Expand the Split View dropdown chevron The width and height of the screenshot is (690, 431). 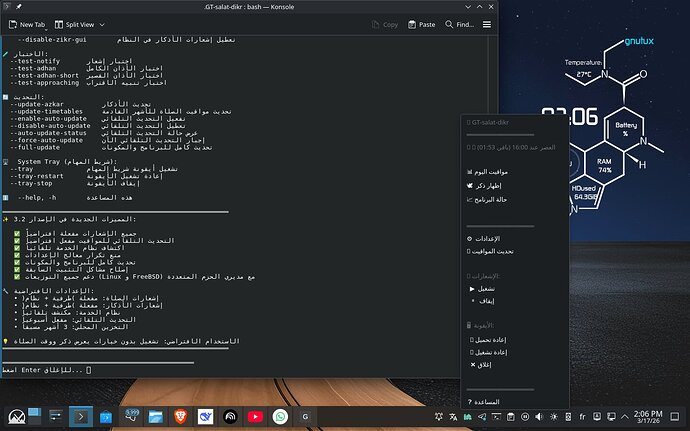[x=102, y=25]
